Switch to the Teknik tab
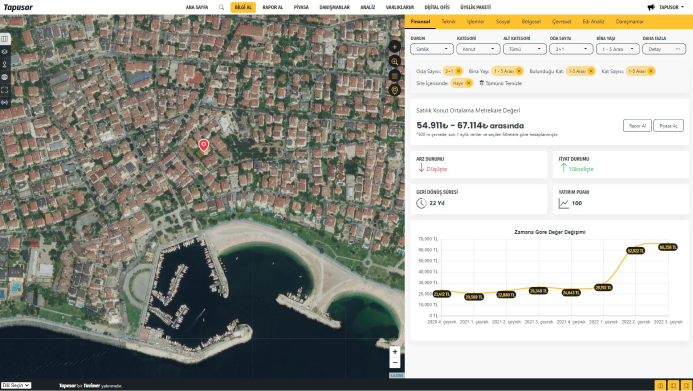The height and width of the screenshot is (391, 693). [x=448, y=22]
